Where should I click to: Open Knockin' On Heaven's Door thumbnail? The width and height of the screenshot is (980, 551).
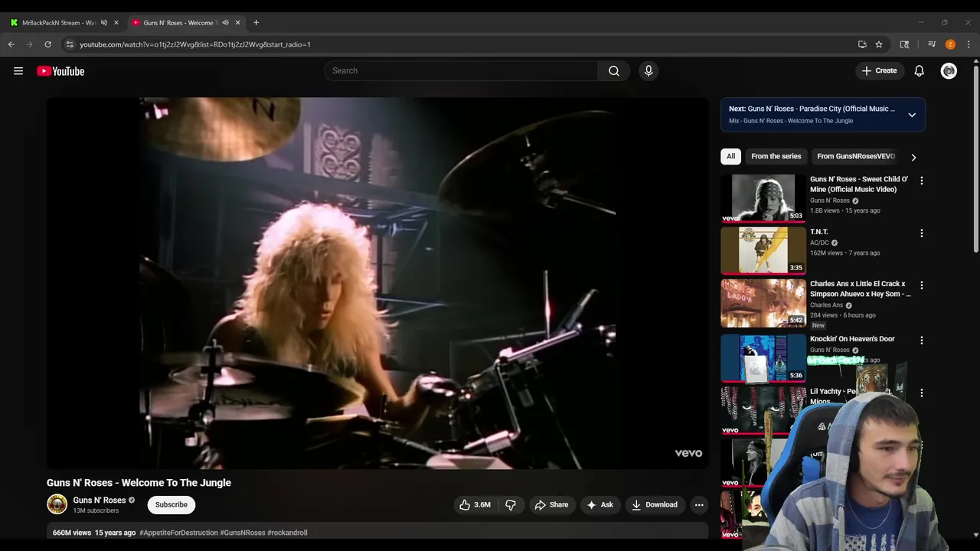click(x=763, y=357)
